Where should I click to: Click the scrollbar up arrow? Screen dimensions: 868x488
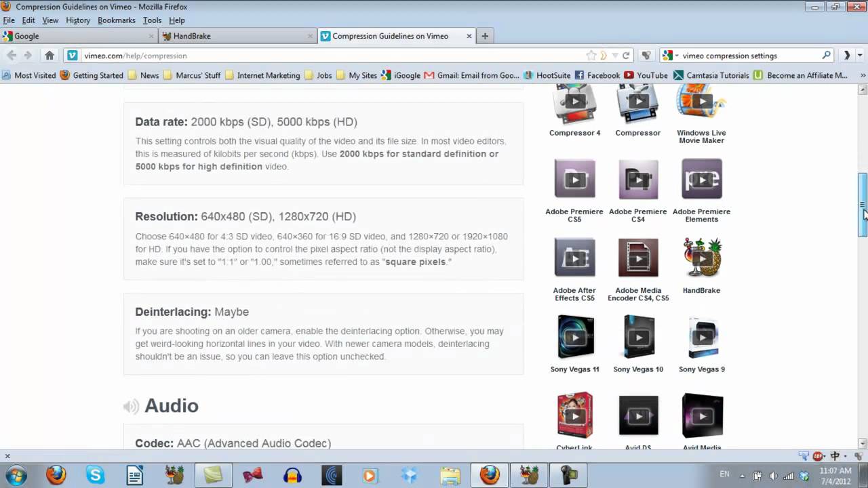[863, 89]
